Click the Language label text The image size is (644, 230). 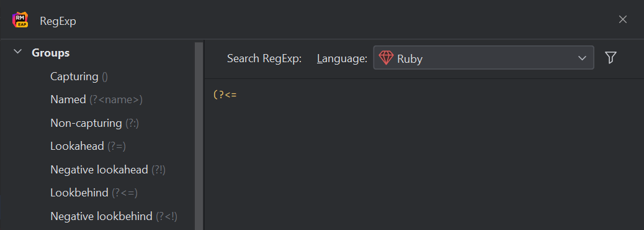342,58
